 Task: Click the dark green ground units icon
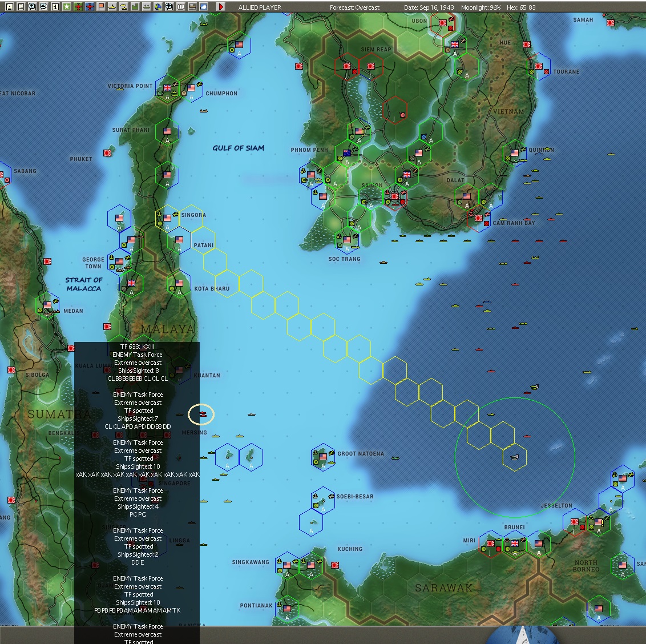pyautogui.click(x=146, y=7)
